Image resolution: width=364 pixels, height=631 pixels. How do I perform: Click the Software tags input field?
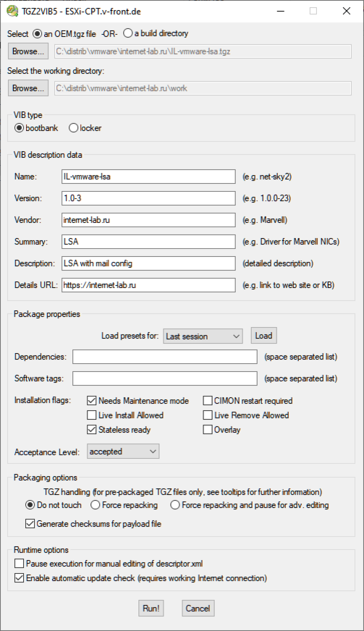tap(165, 378)
